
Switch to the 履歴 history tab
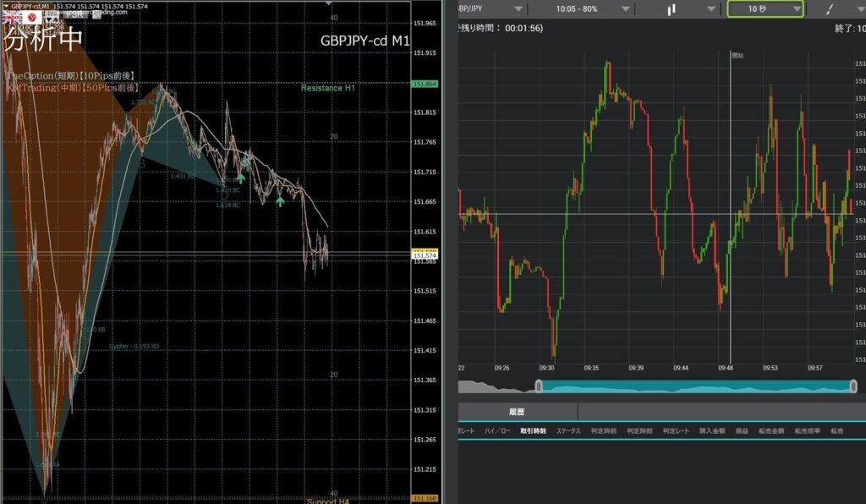click(517, 412)
